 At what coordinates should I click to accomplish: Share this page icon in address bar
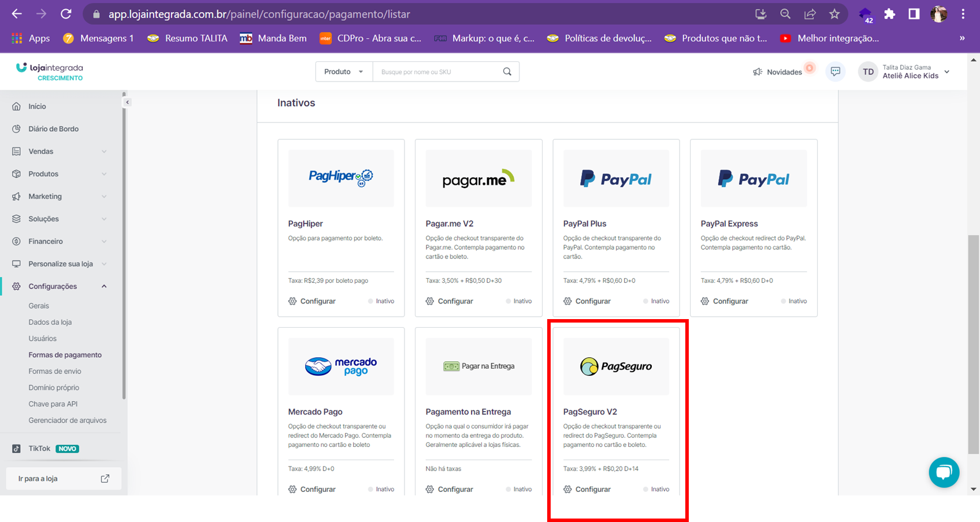(x=810, y=14)
